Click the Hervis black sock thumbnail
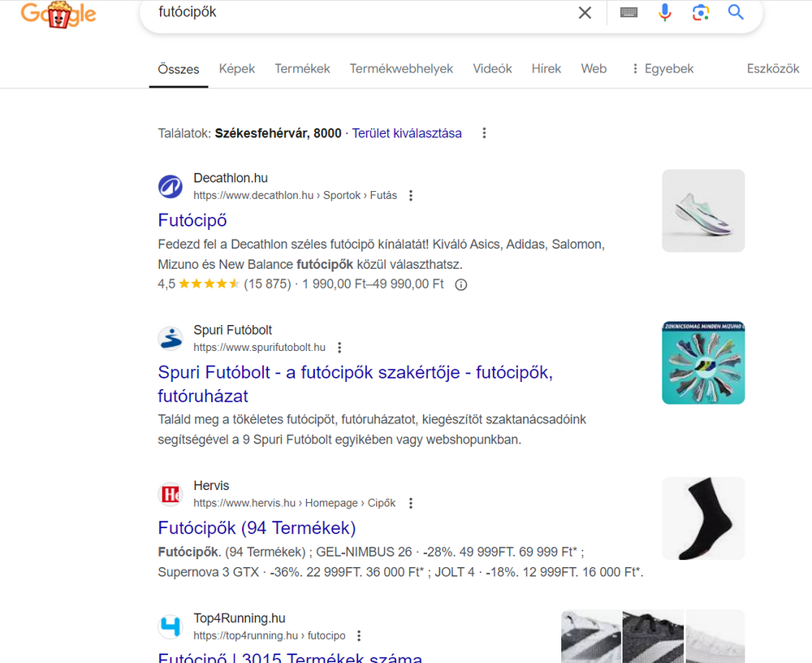 [x=703, y=518]
